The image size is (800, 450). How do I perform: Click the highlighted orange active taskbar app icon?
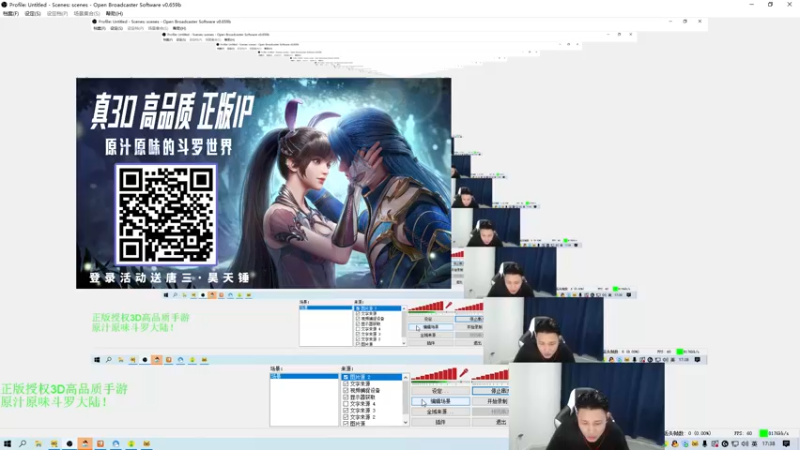85,443
